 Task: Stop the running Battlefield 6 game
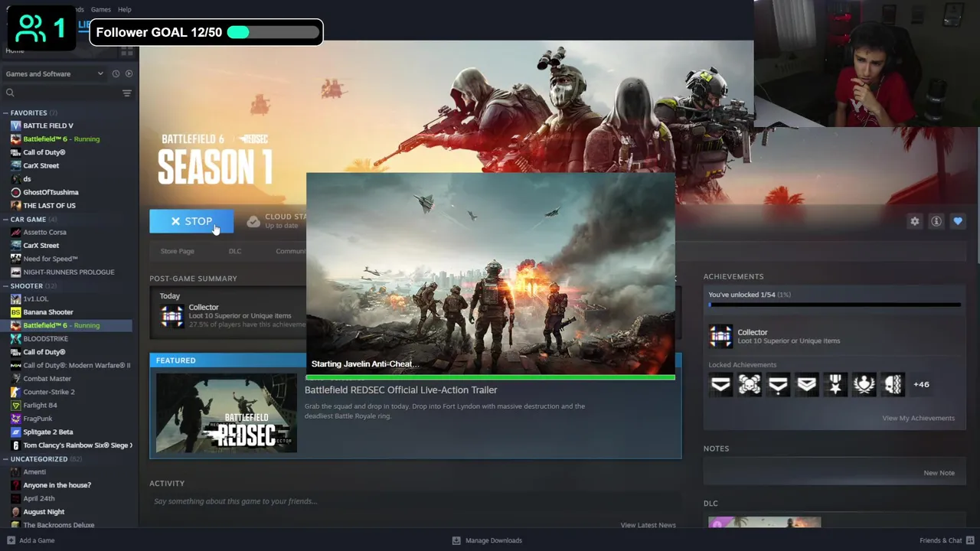pos(191,221)
